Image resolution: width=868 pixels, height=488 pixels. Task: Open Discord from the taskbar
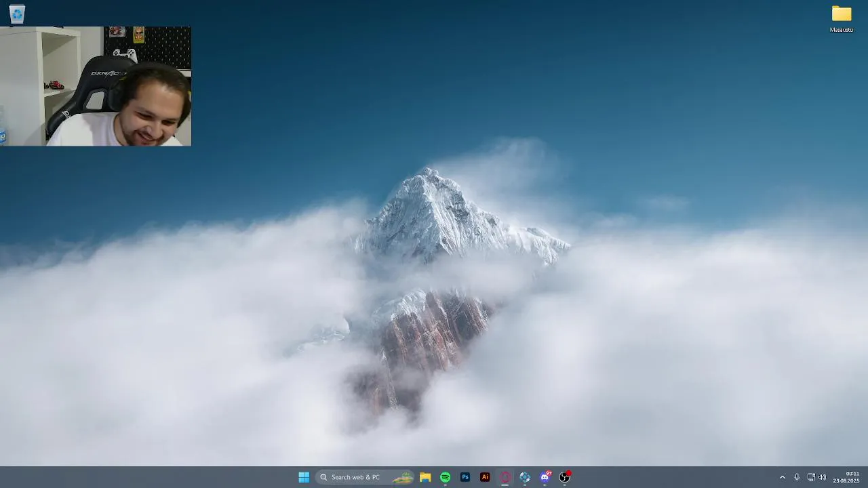tap(545, 477)
